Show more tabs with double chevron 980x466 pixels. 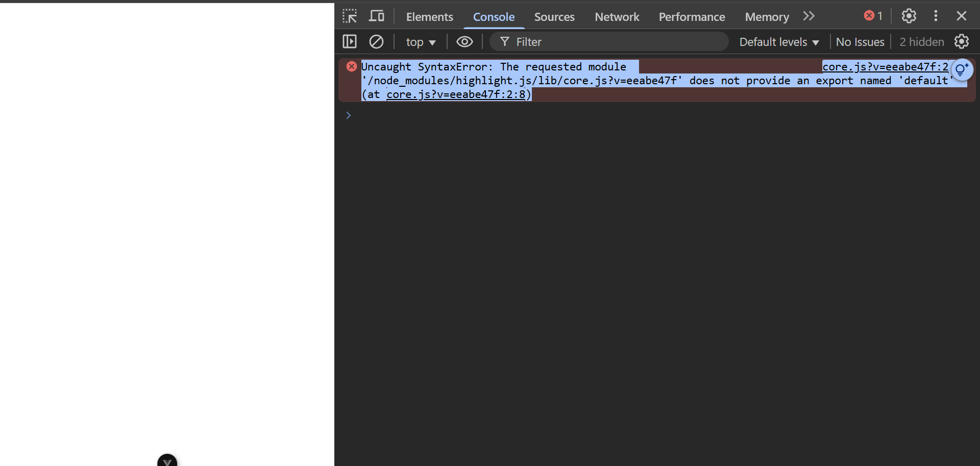click(x=808, y=16)
